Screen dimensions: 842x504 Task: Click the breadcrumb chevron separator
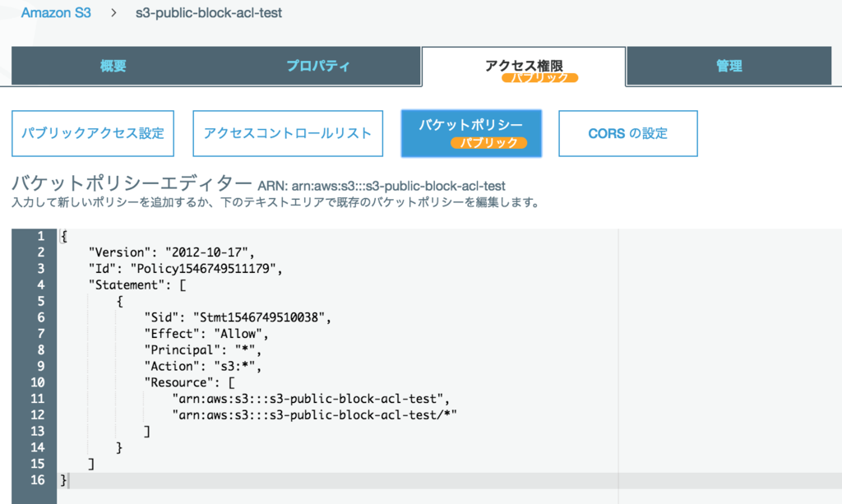coord(113,13)
